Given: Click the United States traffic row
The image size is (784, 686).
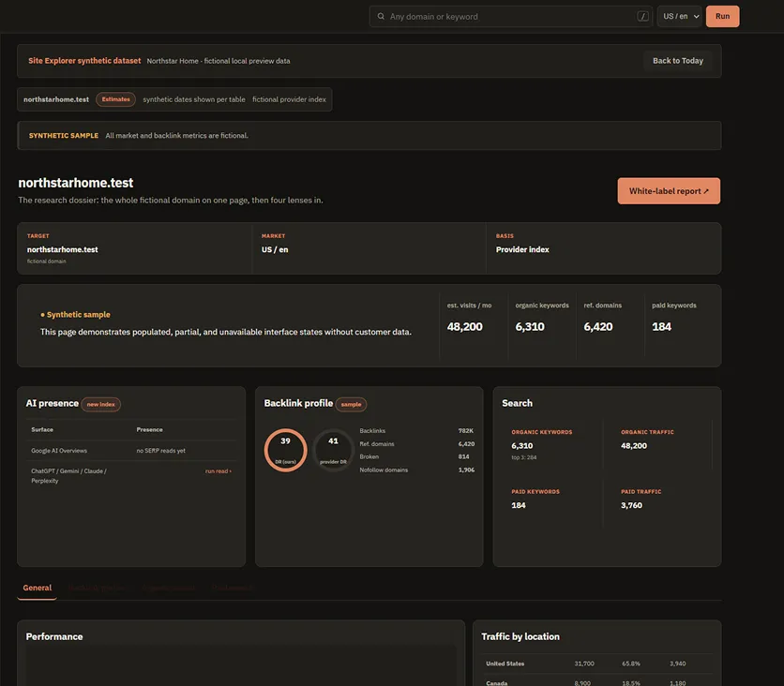Looking at the screenshot, I should tap(597, 664).
